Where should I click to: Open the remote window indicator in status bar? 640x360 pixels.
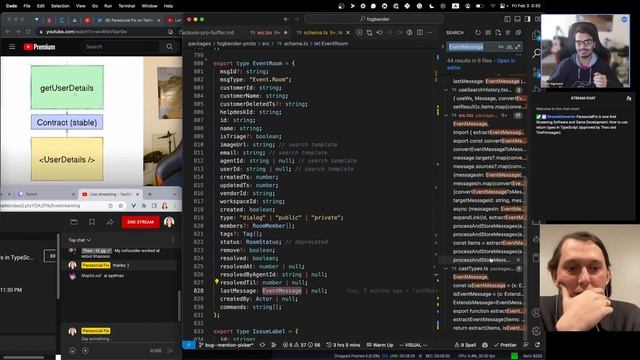tap(189, 345)
